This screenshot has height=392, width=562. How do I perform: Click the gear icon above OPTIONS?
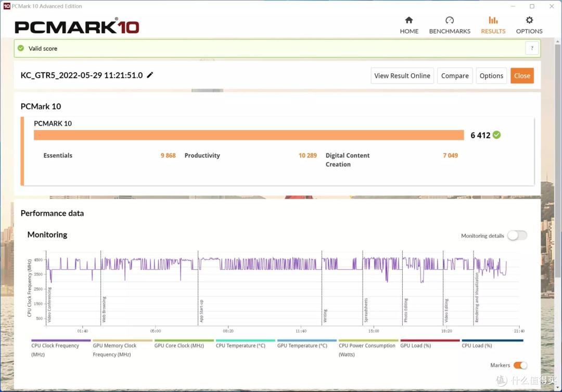(x=529, y=20)
